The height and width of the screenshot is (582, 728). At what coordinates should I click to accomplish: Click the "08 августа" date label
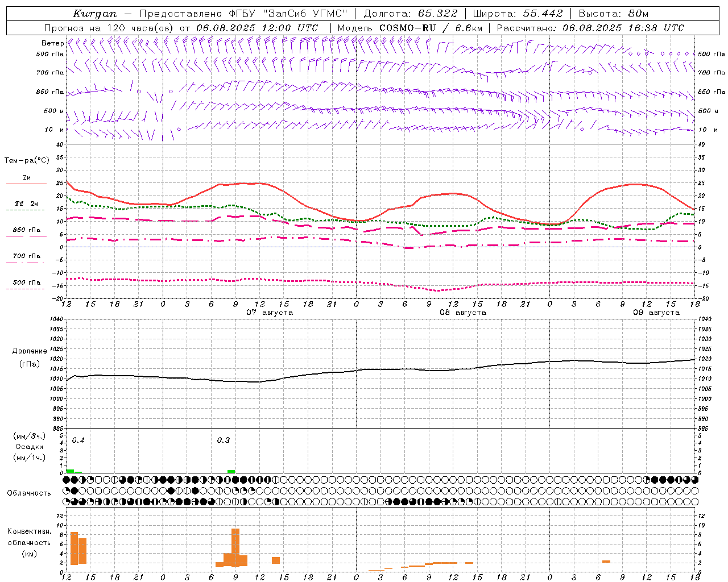click(x=463, y=313)
